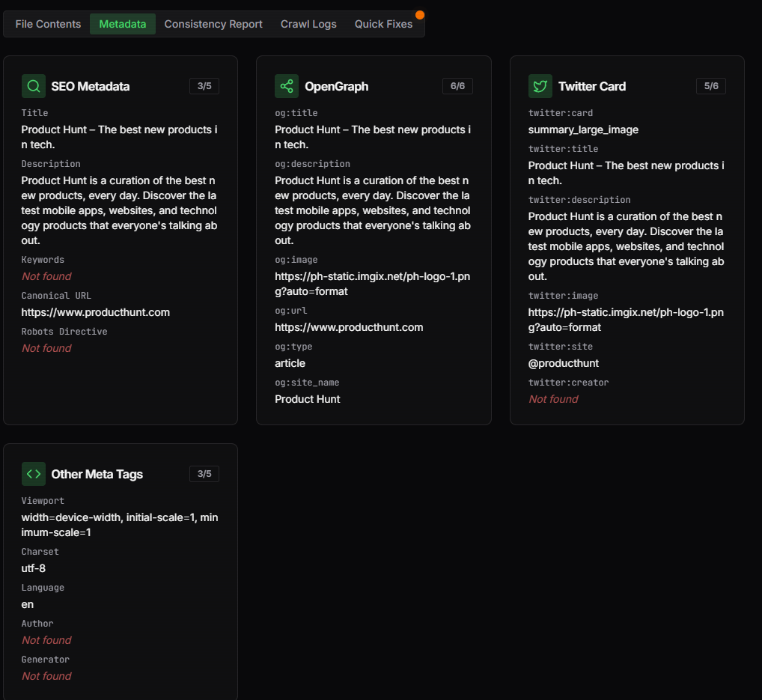Screen dimensions: 762x700
Task: Click the 6/6 badge on OpenGraph
Action: coord(457,86)
